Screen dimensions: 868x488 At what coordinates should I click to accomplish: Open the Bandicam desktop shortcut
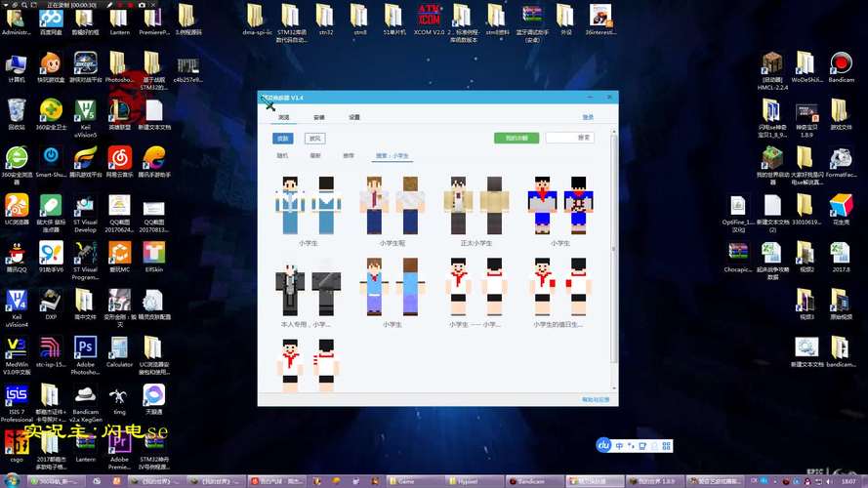(841, 67)
